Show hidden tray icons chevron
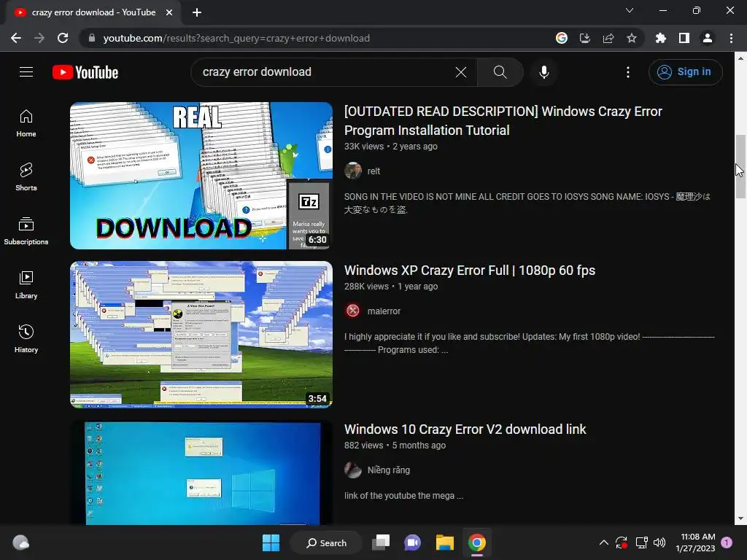 603,542
